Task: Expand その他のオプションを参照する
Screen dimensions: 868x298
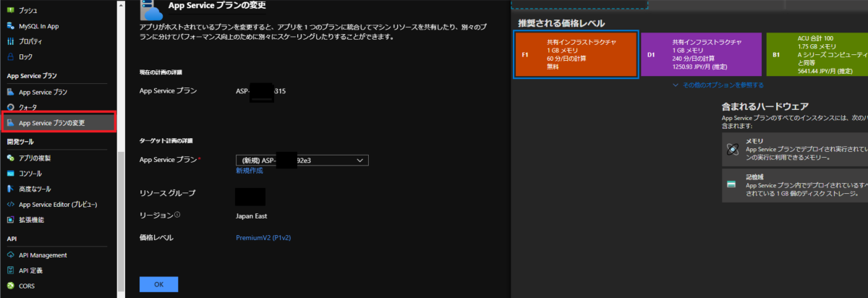Action: 717,85
